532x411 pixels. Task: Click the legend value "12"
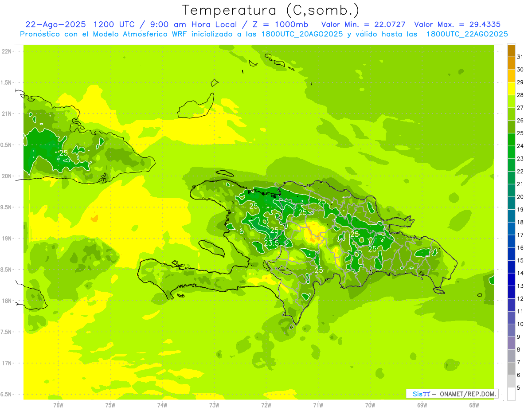tap(520, 298)
